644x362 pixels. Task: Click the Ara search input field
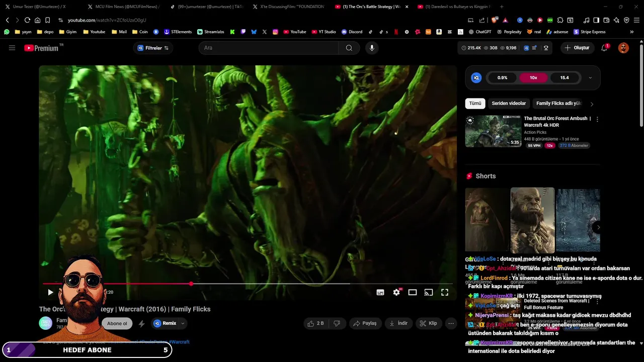pos(269,48)
